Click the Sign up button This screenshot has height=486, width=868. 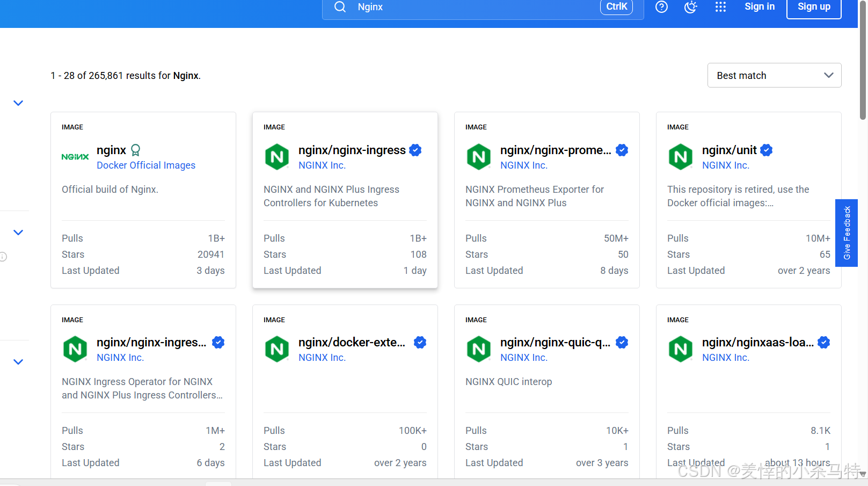coord(814,7)
